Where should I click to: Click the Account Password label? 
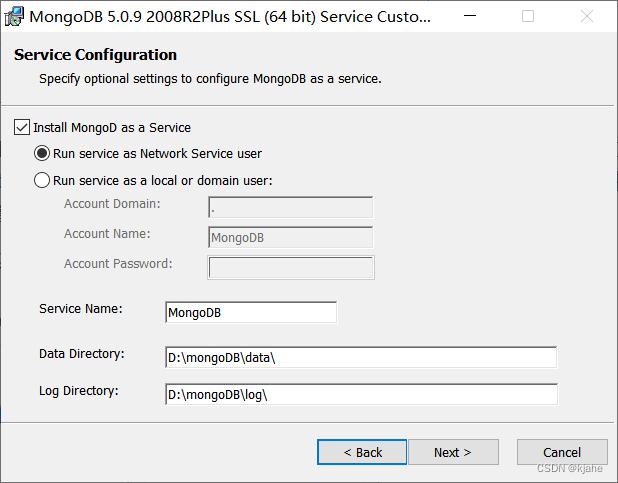(118, 263)
